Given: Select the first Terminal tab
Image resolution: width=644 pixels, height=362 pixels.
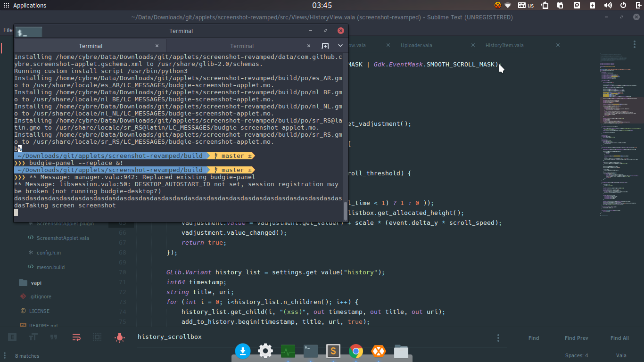Looking at the screenshot, I should coord(91,46).
